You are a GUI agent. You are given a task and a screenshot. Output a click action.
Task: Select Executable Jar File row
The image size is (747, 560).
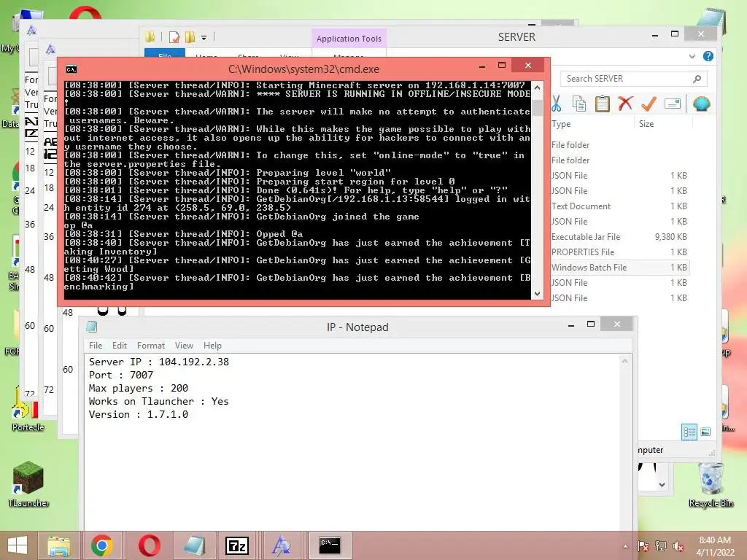pos(619,237)
